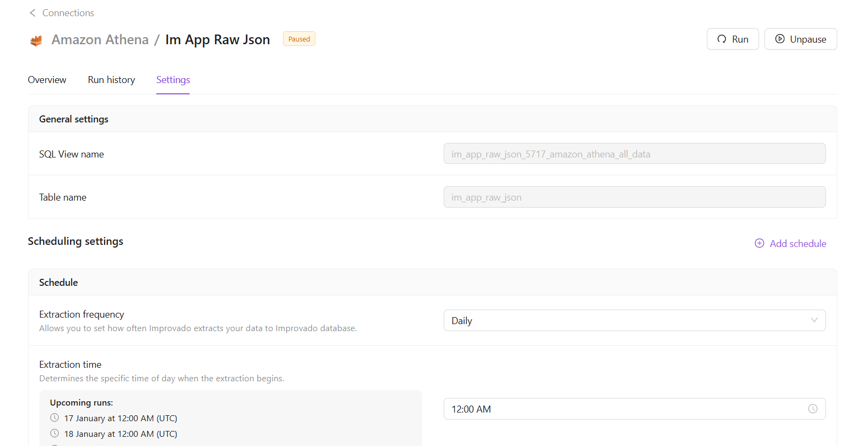Click the Paused status badge
868x446 pixels.
(x=299, y=39)
